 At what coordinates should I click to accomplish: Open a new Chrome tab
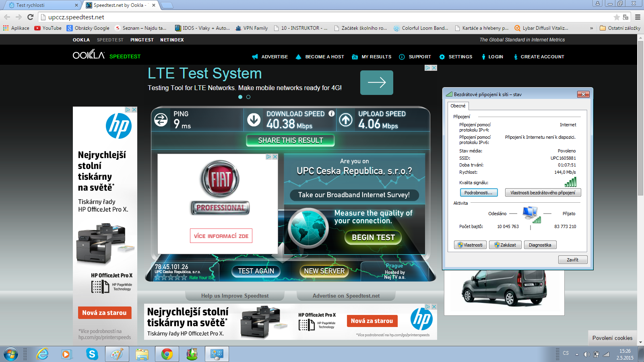[167, 5]
